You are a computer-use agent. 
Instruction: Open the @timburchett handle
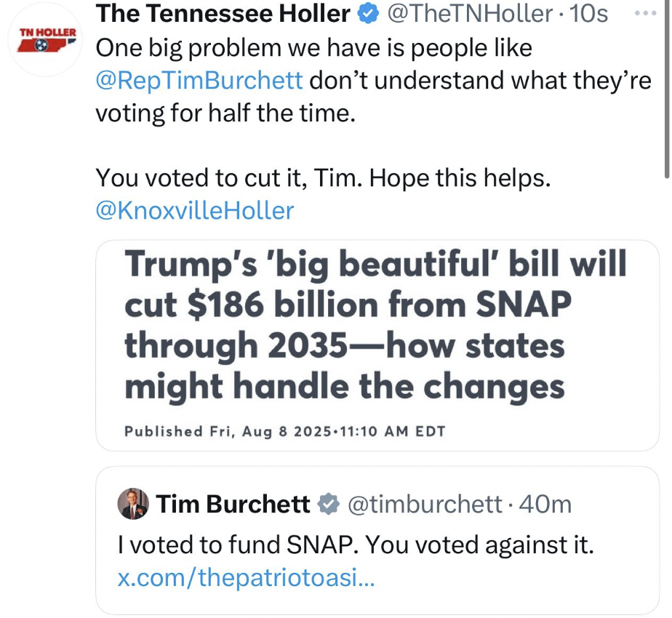(x=425, y=504)
